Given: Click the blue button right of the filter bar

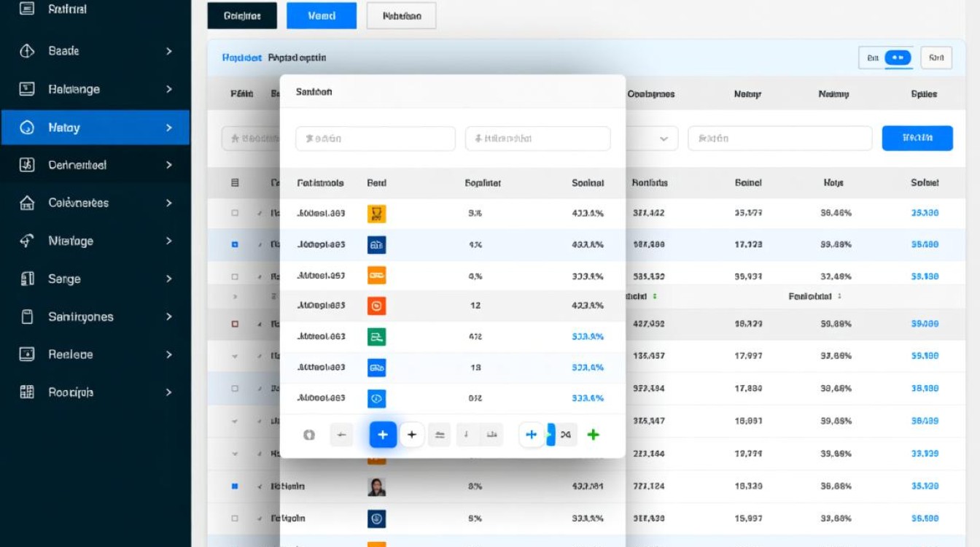Looking at the screenshot, I should click(x=917, y=138).
